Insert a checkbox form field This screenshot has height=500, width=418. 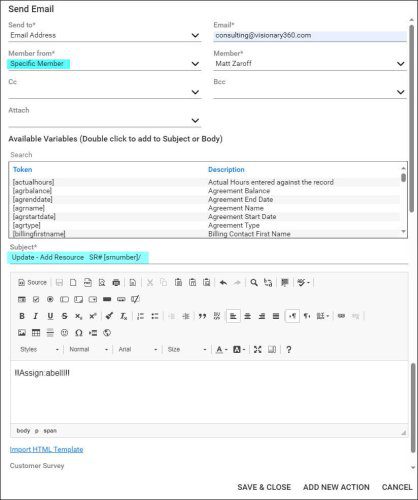click(x=36, y=299)
